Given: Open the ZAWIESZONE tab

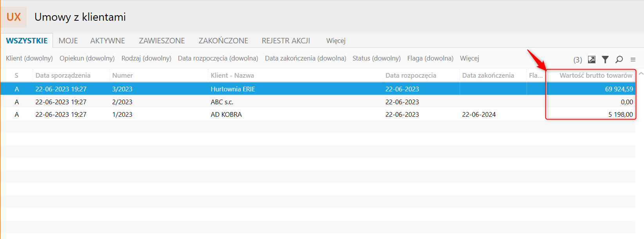Looking at the screenshot, I should 162,41.
